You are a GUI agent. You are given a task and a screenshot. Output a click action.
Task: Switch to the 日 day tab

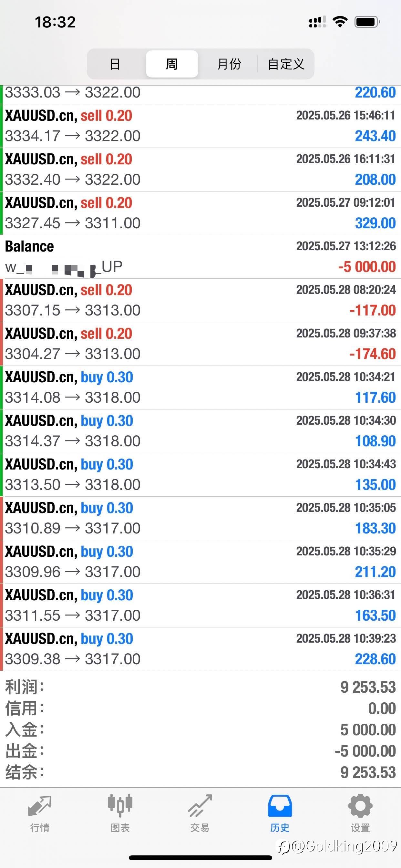pos(115,64)
